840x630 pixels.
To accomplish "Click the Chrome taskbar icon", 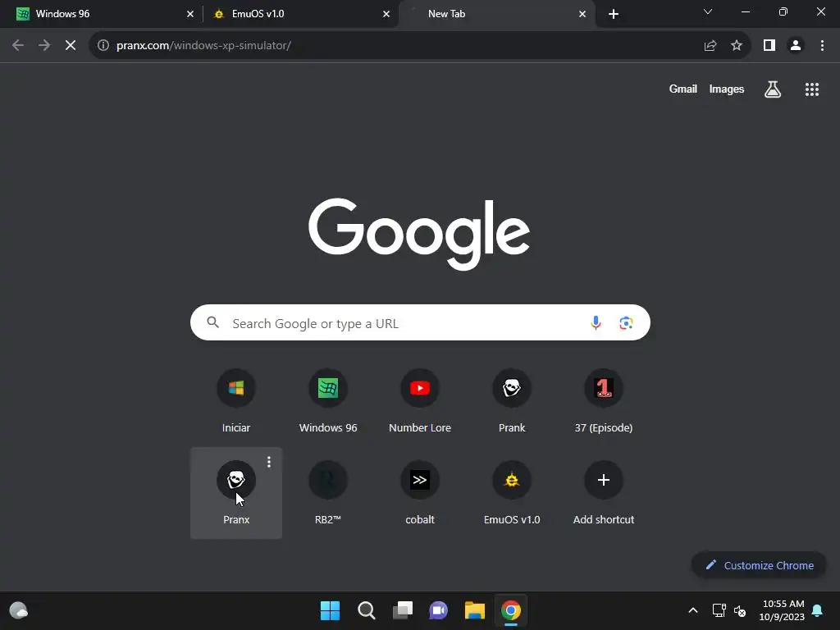I will pos(511,610).
